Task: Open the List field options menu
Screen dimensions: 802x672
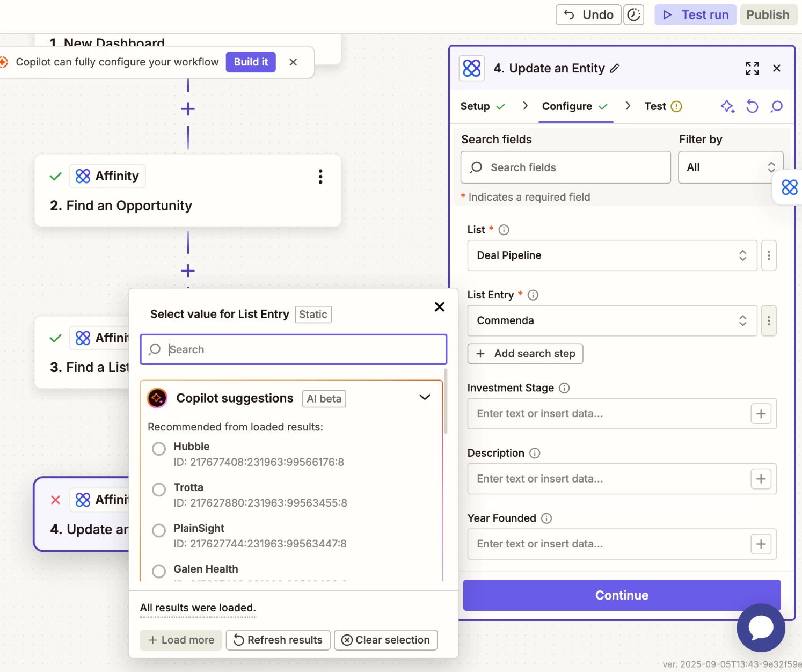Action: (769, 255)
